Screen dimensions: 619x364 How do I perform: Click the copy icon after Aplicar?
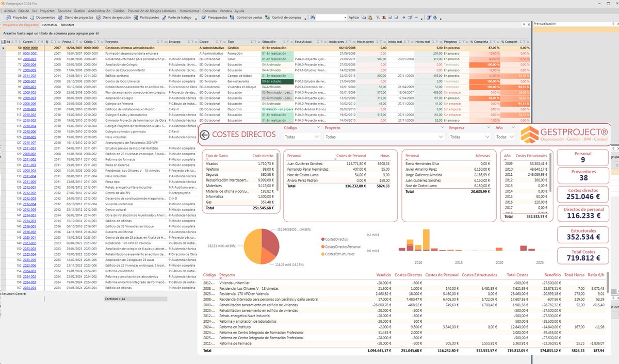click(364, 17)
